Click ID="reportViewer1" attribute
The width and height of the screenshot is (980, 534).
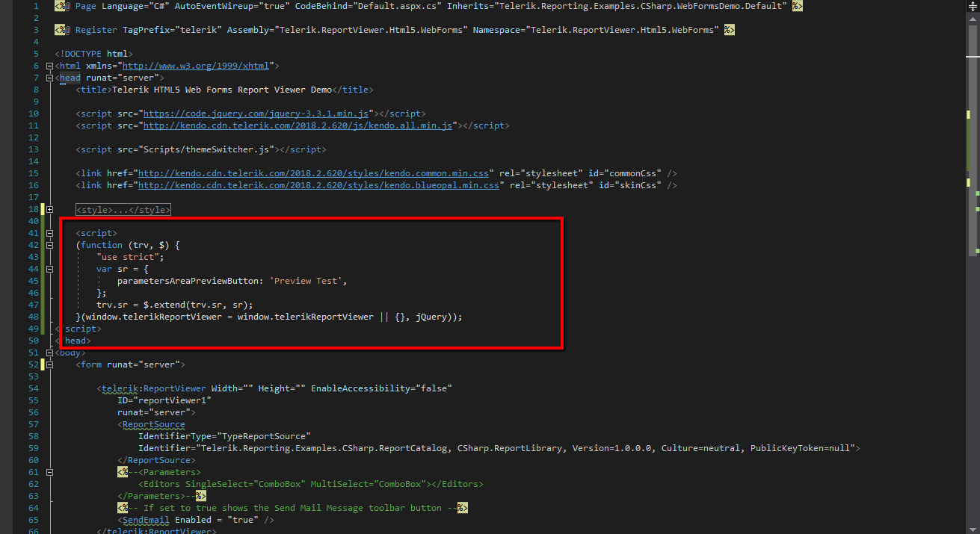[x=164, y=400]
